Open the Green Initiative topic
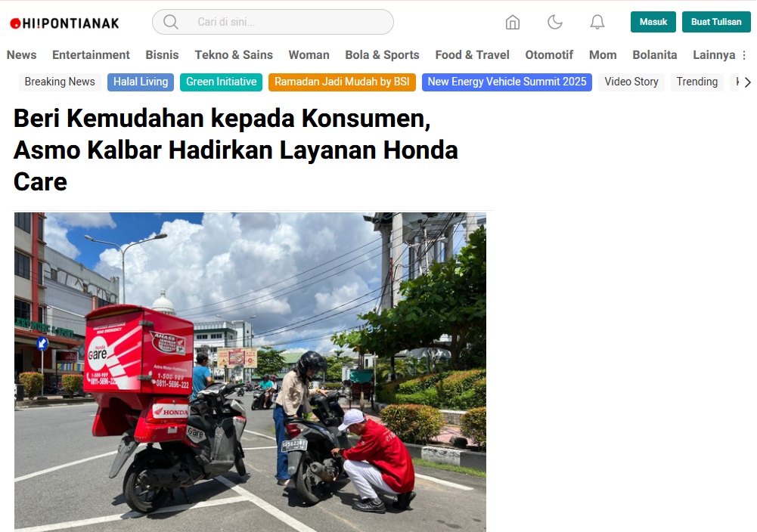The image size is (757, 532). 221,82
